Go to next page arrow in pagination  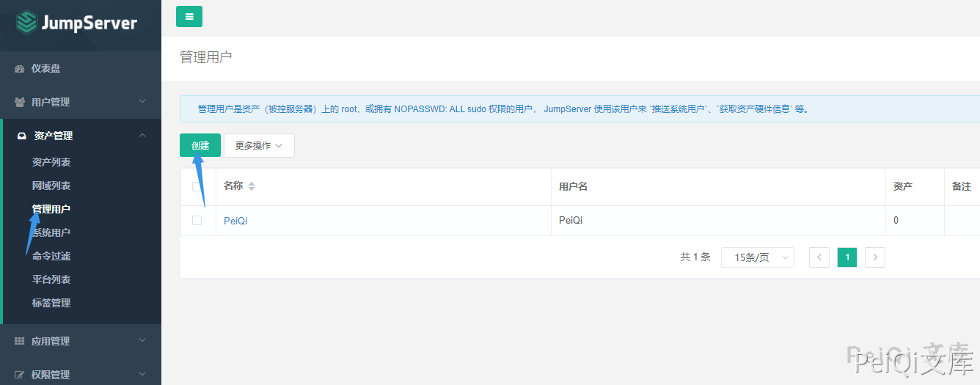[874, 257]
